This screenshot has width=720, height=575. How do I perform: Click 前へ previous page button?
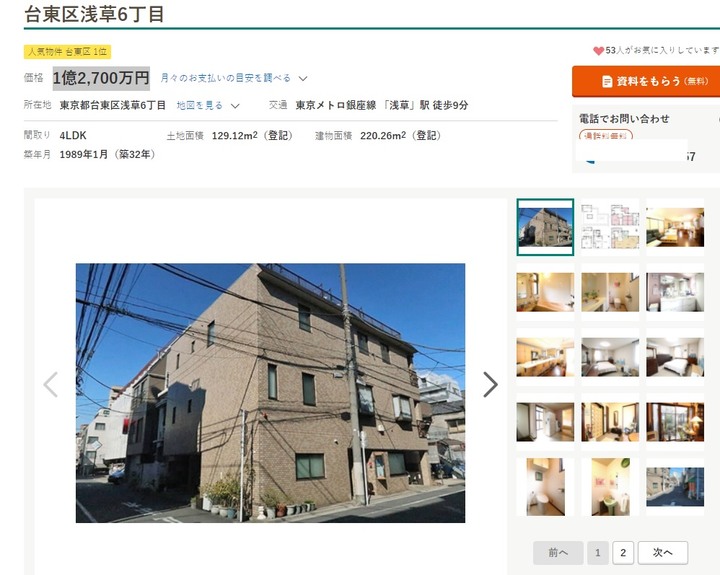pos(558,552)
